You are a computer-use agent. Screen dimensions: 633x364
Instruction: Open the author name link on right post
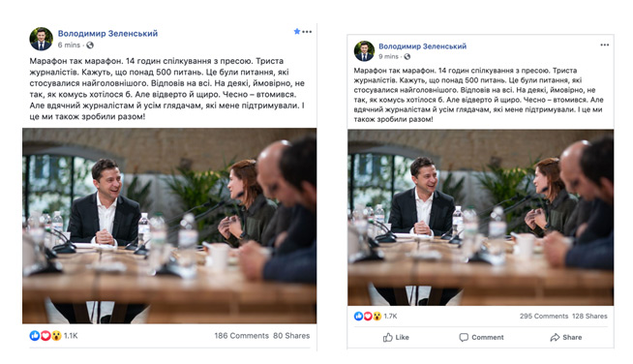coord(422,46)
